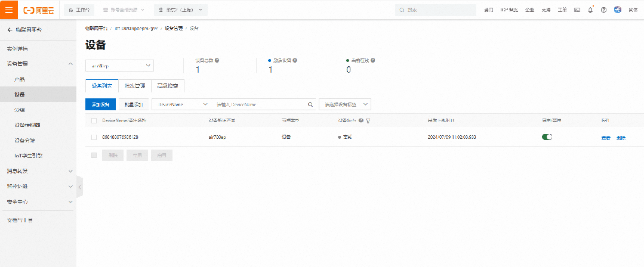The image size is (644, 267).
Task: Open the region selector 华东2(上海)
Action: pos(181,10)
